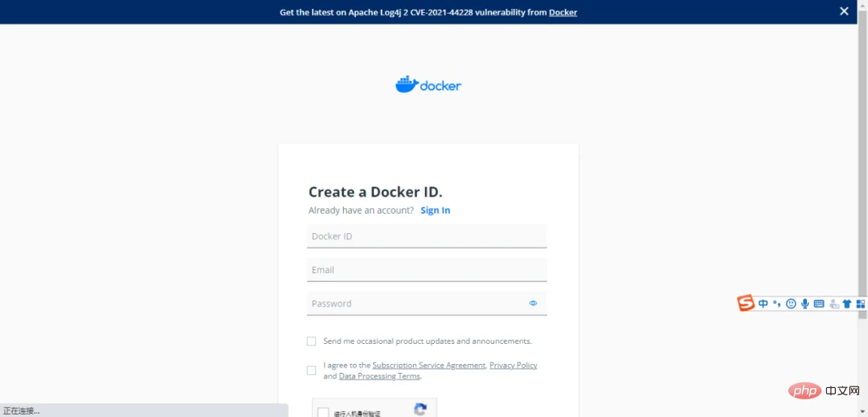The image size is (868, 417).
Task: Open the soft keyboard icon
Action: [819, 304]
